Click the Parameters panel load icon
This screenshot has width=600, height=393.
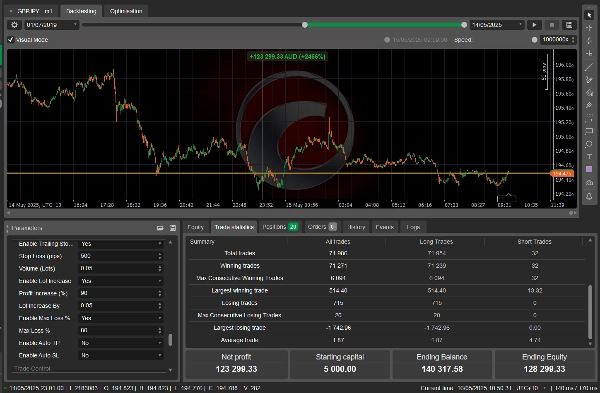(160, 228)
